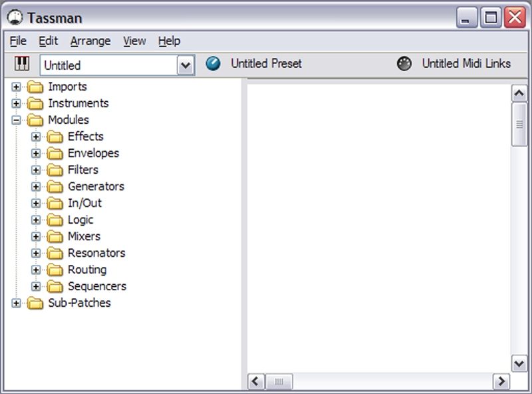
Task: Click the Sequencers folder icon
Action: (55, 287)
